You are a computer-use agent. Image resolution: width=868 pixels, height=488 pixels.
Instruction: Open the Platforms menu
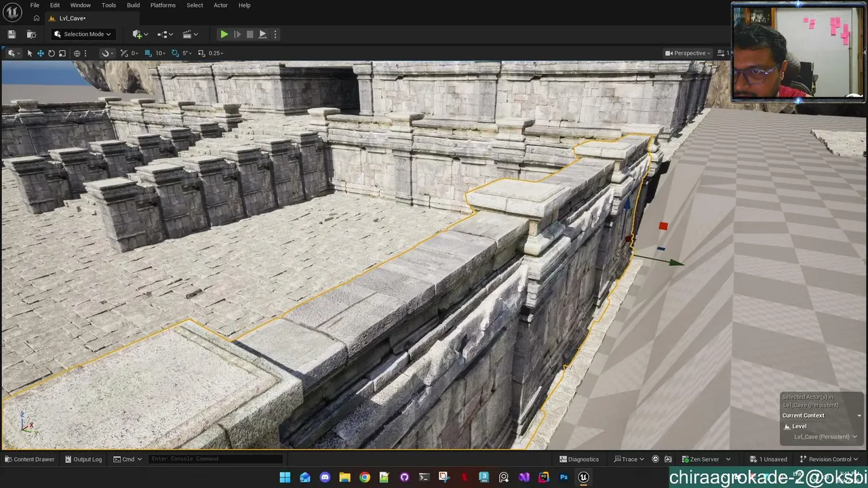163,5
